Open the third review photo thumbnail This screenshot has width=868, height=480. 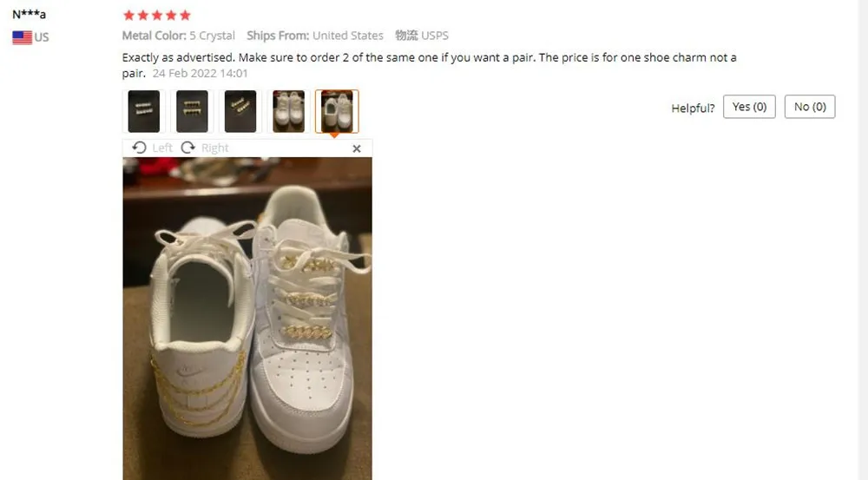(240, 111)
